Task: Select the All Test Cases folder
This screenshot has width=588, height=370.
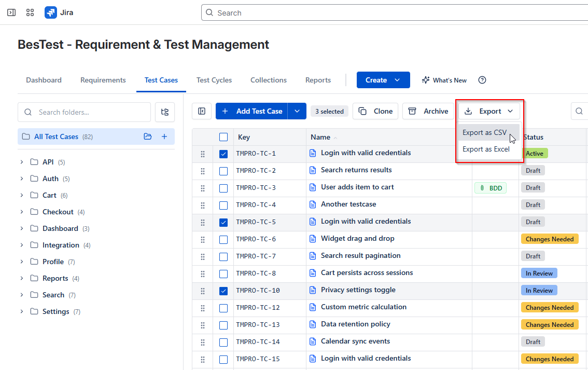Action: tap(96, 136)
